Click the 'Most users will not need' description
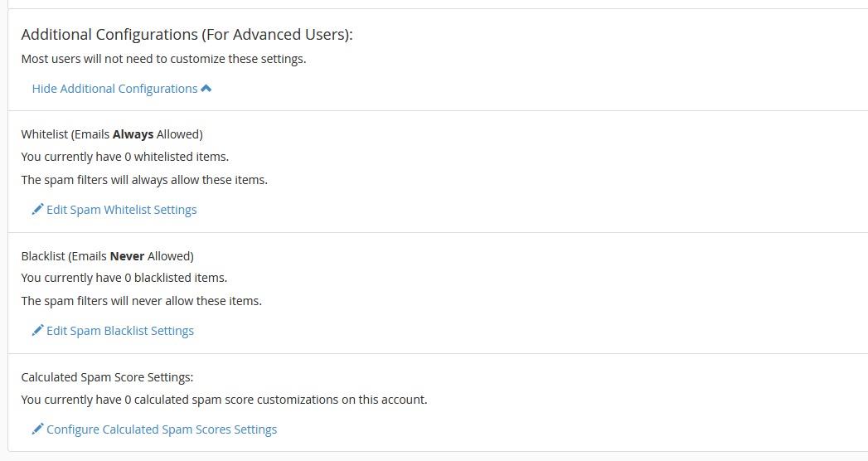Viewport: 868px width, 461px height. tap(164, 59)
